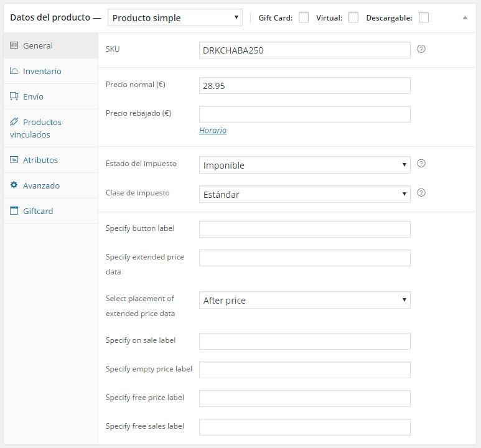Click the General tab icon
The image size is (481, 448).
14,45
